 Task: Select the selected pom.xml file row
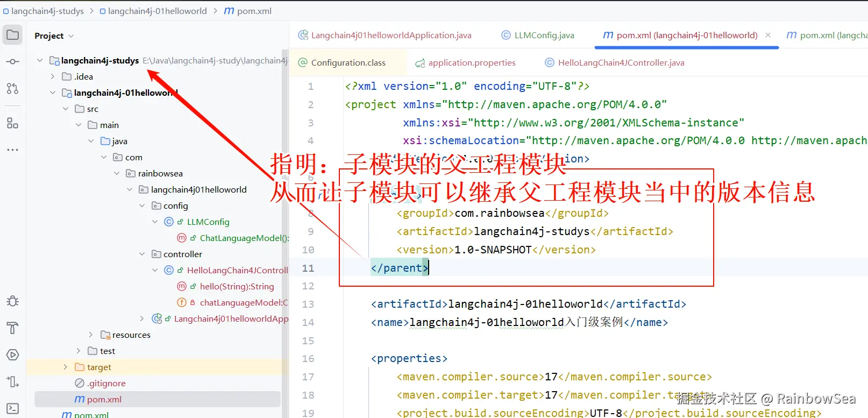point(158,399)
